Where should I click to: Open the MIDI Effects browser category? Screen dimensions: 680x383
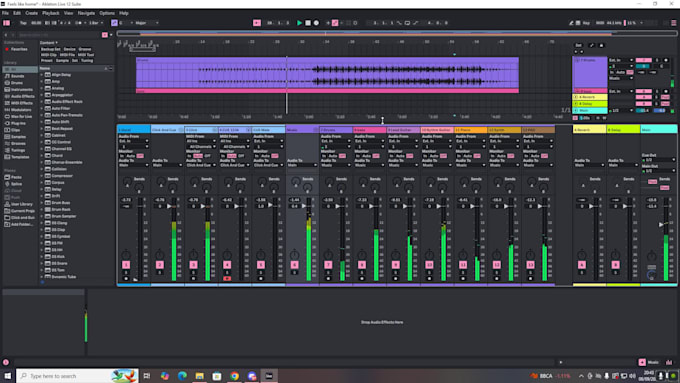22,103
